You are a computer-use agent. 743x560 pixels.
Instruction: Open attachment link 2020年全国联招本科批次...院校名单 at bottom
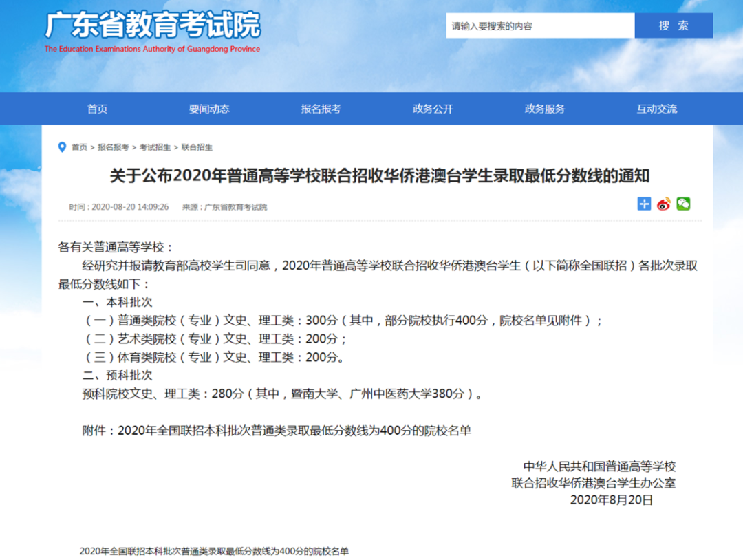click(x=214, y=551)
